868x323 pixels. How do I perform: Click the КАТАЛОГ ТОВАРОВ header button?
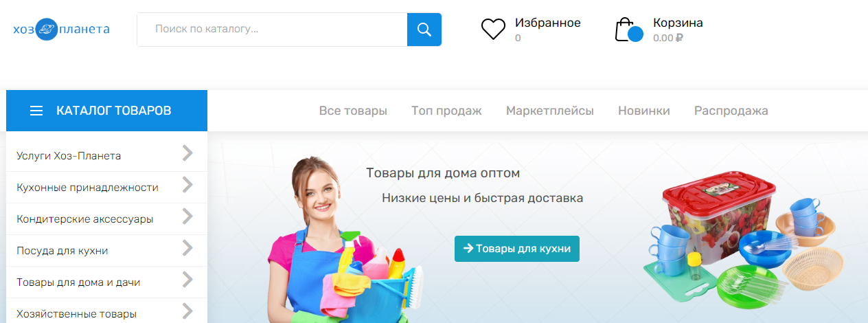[106, 111]
